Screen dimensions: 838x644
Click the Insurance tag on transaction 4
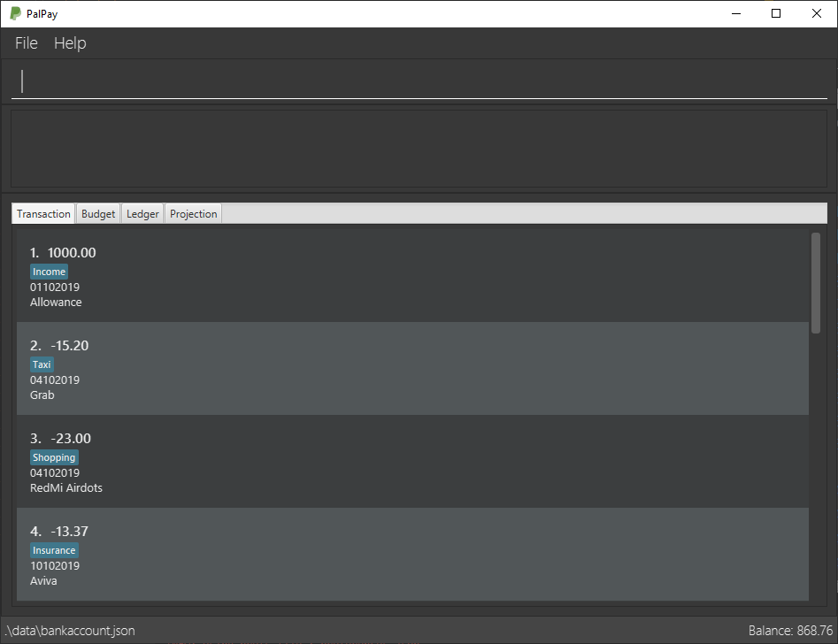pos(54,550)
